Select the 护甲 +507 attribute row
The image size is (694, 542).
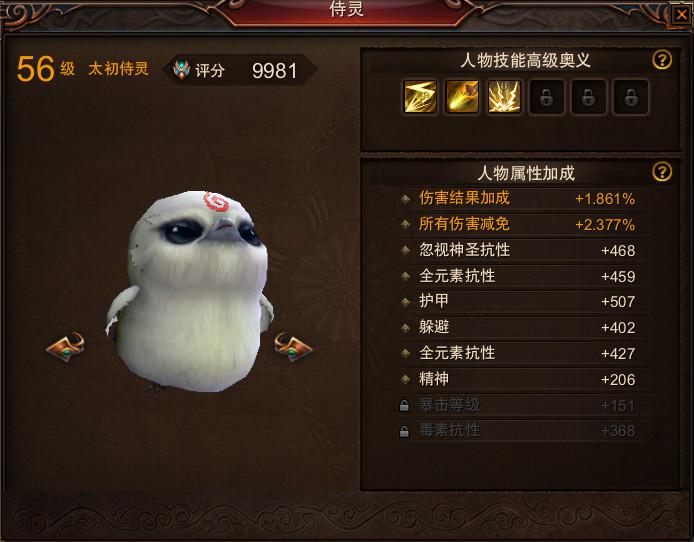[519, 302]
